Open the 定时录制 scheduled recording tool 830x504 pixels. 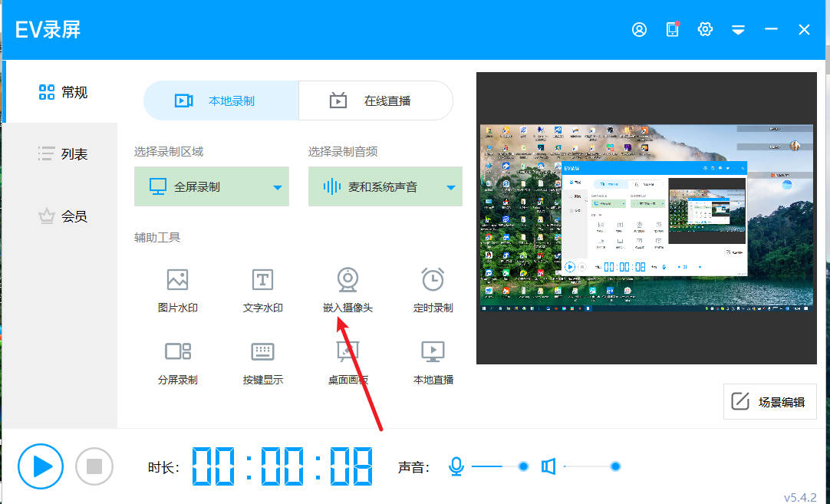433,288
